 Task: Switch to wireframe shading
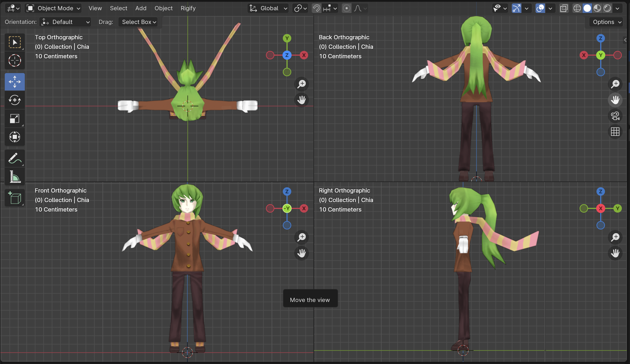pos(577,8)
